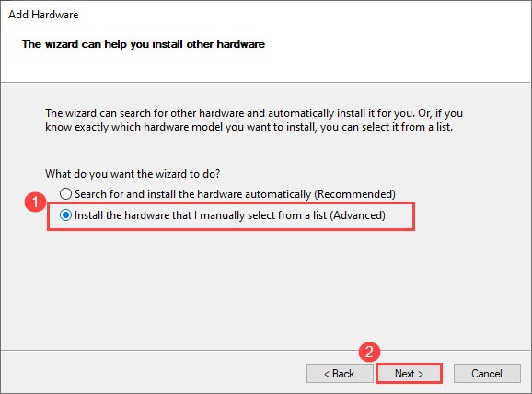
Task: Click the 'Search for and install the hardware automatically' label text
Action: coord(235,194)
